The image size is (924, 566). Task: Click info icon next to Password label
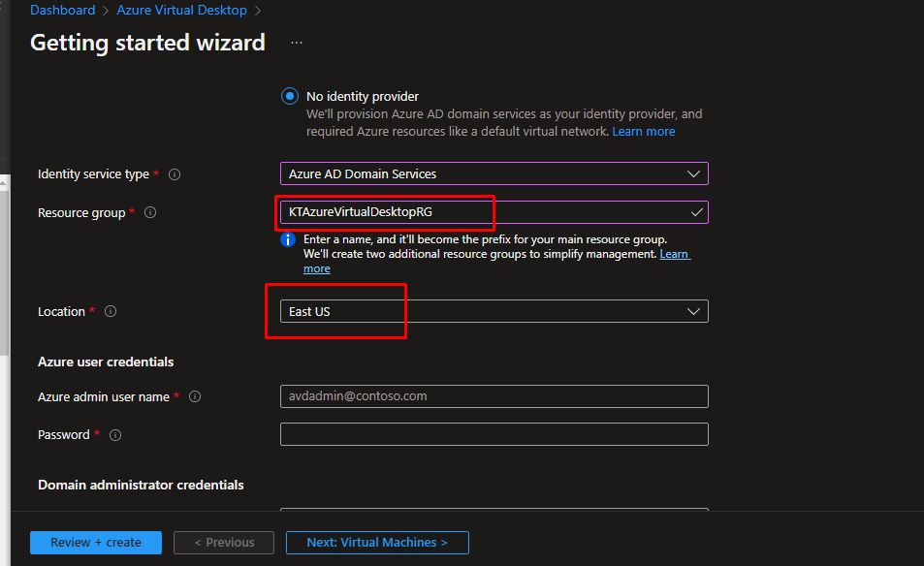tap(115, 435)
